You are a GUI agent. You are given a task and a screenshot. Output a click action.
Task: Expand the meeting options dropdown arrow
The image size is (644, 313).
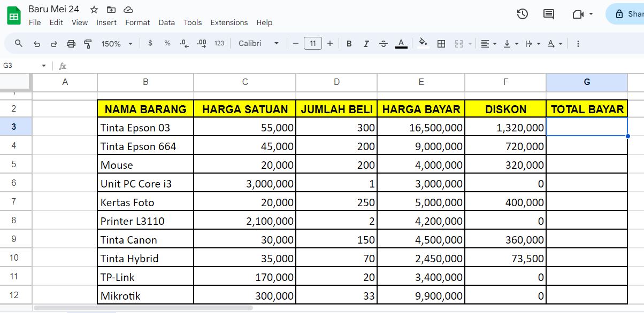[x=591, y=14]
